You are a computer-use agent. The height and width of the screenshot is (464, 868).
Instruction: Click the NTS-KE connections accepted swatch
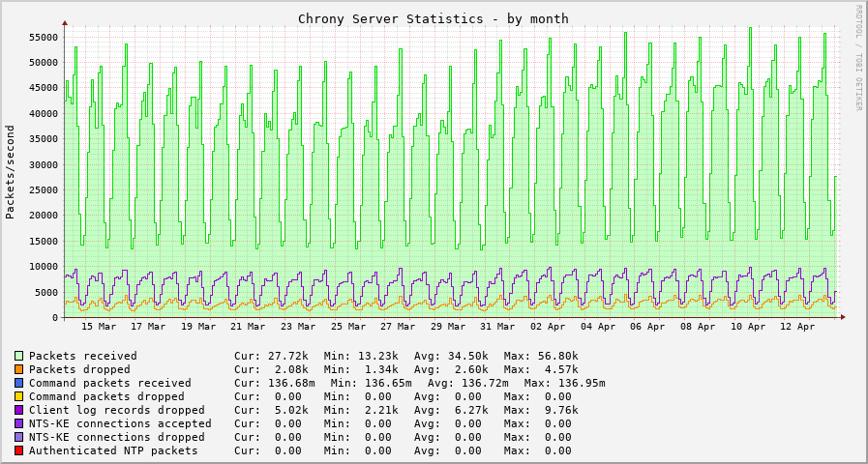click(19, 423)
